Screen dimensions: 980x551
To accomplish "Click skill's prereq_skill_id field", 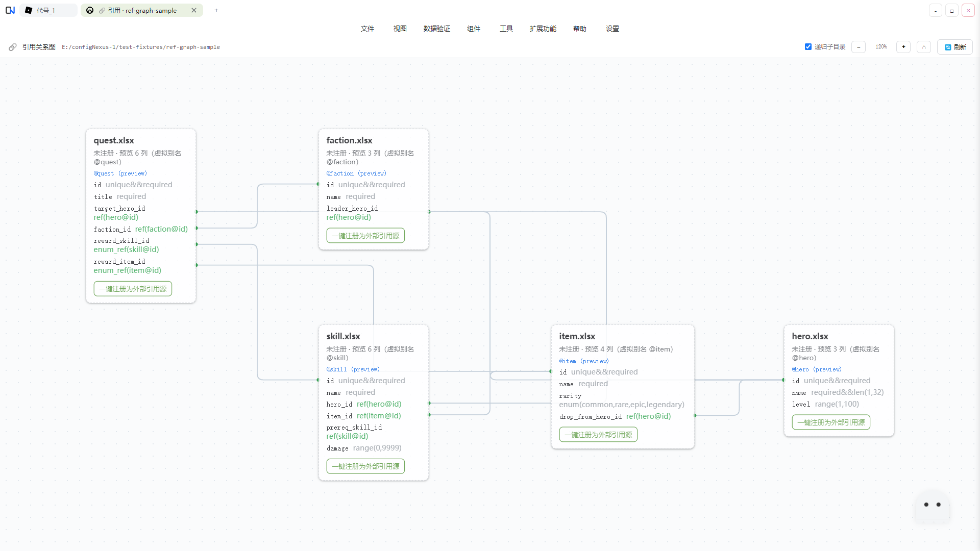I will [x=374, y=432].
